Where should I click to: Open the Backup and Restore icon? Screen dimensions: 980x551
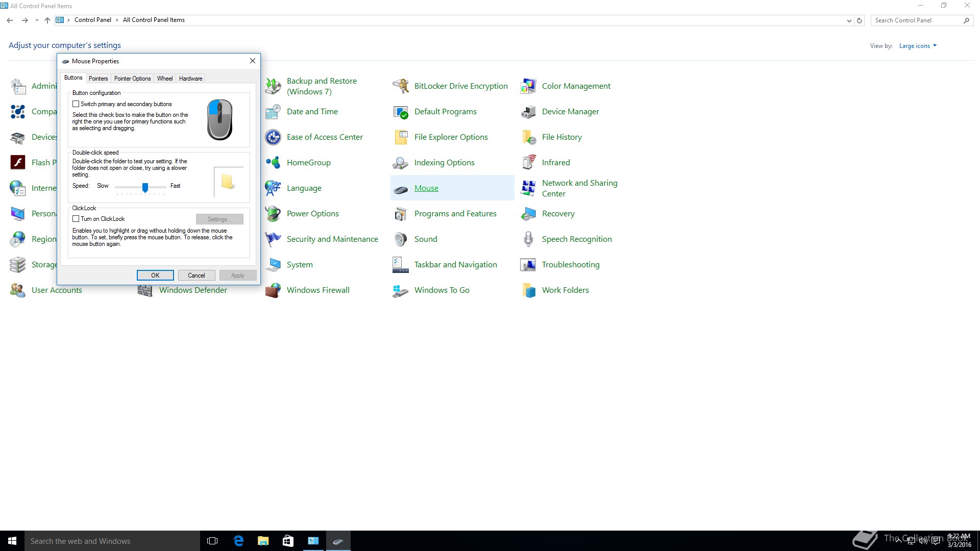[273, 86]
